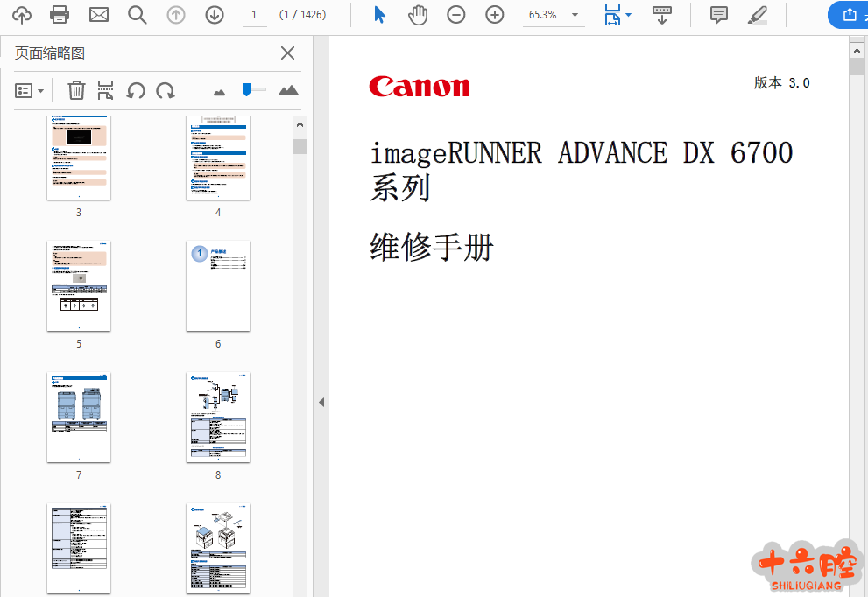This screenshot has width=868, height=597.
Task: Select page 6 thumbnail
Action: (x=218, y=286)
